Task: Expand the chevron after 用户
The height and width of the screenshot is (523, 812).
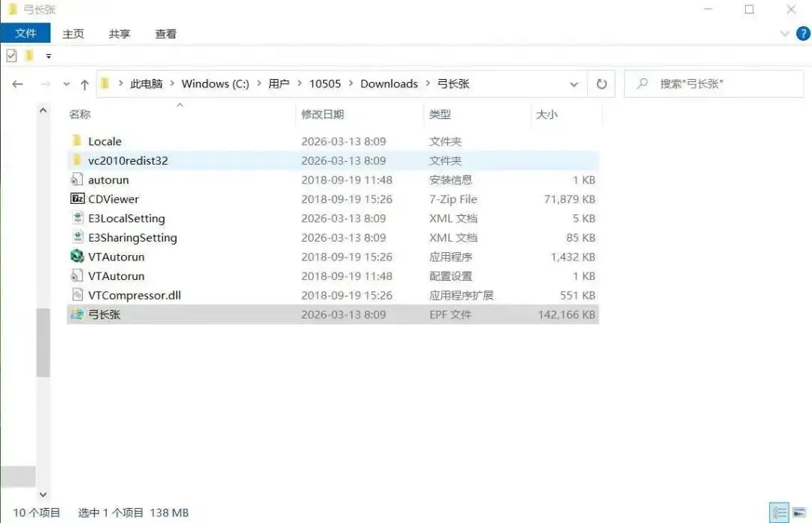Action: [x=299, y=84]
